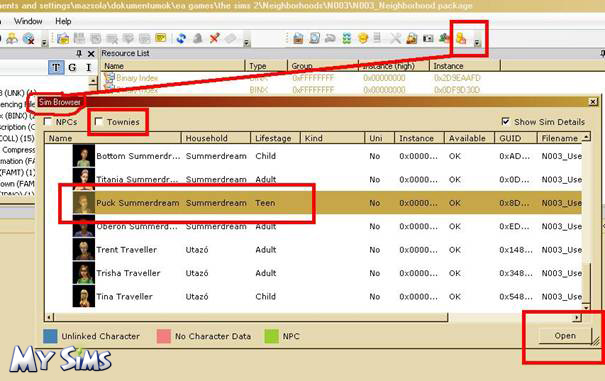Close the left resource tree panel
605x381 pixels.
click(91, 54)
